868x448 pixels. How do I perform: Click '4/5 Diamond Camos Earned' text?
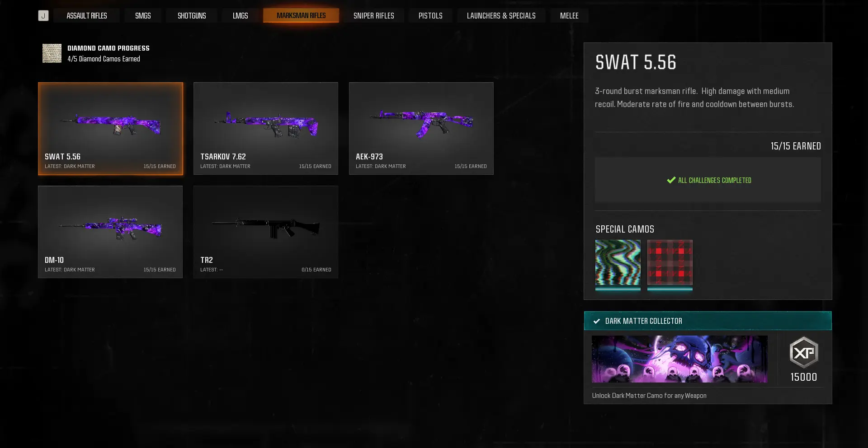(x=104, y=59)
